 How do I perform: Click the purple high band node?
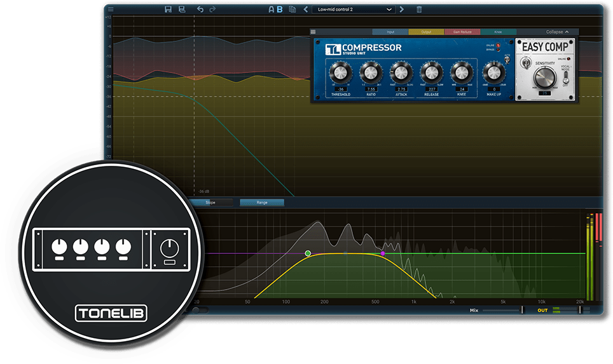click(383, 253)
